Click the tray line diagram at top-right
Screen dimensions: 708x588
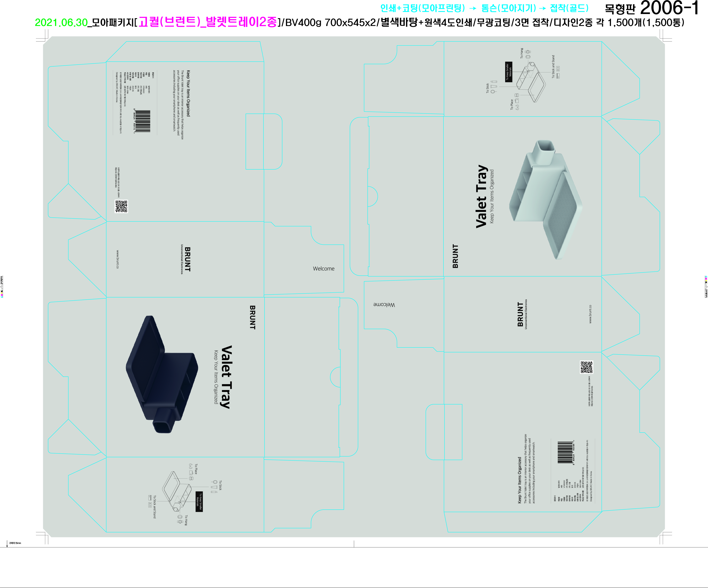(531, 83)
